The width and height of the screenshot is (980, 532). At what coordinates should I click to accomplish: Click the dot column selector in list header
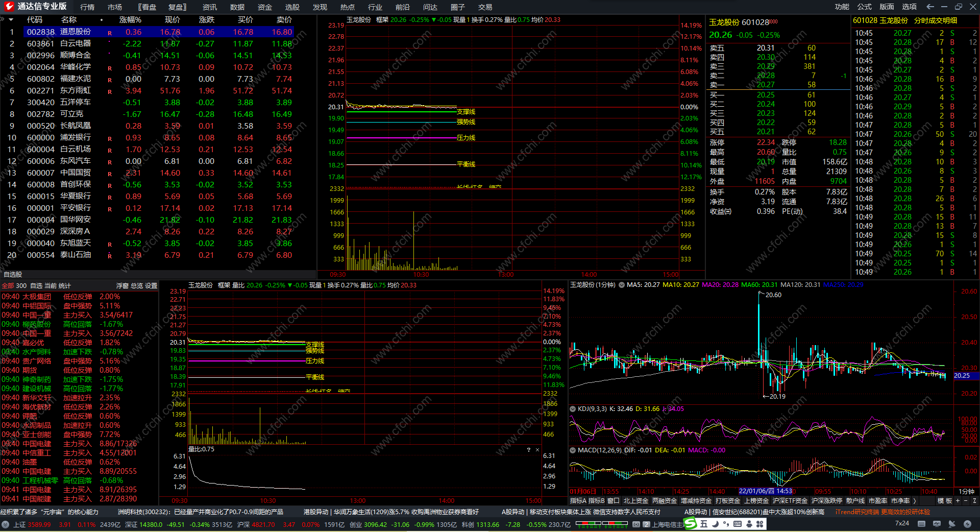(x=102, y=20)
